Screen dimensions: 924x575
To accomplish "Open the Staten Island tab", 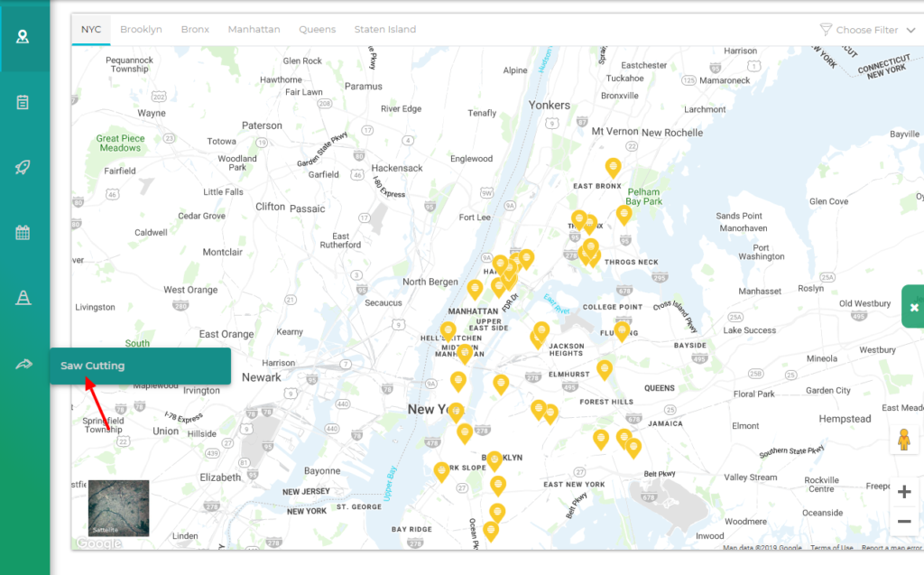I will (x=386, y=30).
